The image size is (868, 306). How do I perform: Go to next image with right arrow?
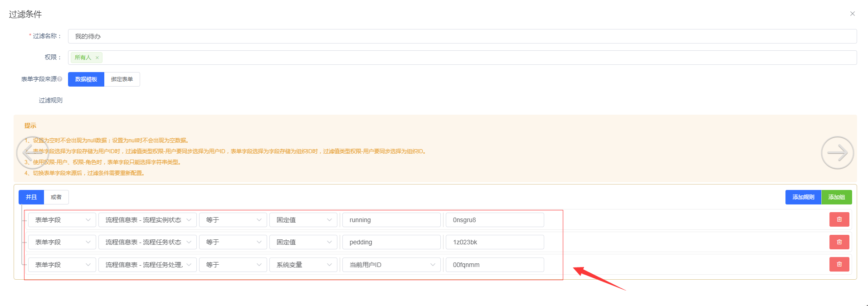[837, 153]
